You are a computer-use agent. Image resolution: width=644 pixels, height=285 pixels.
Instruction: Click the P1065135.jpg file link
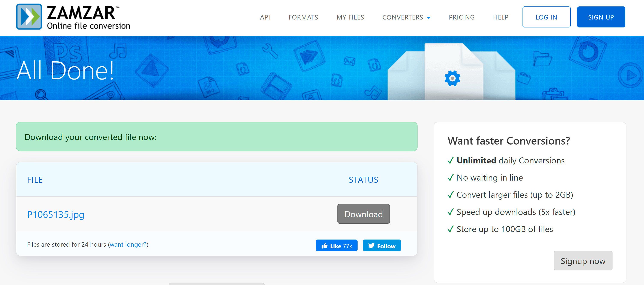click(x=55, y=214)
